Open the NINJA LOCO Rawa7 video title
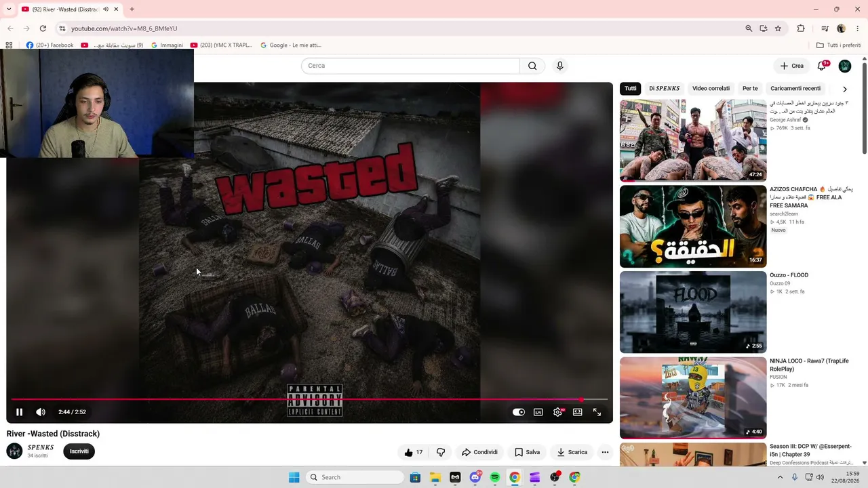Screen dimensions: 868x488 (809, 365)
